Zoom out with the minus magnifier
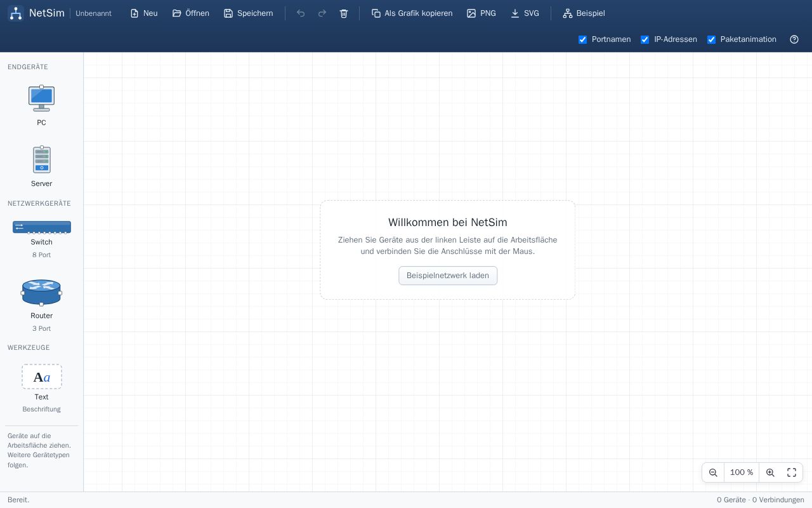Screen dimensions: 812x508 pyautogui.click(x=713, y=472)
